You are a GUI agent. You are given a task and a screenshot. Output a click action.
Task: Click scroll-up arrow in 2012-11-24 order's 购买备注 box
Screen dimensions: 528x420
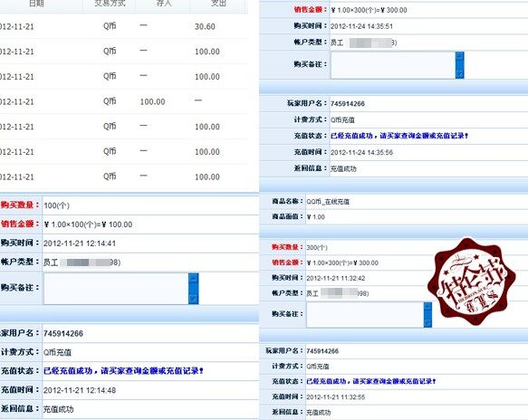click(460, 56)
